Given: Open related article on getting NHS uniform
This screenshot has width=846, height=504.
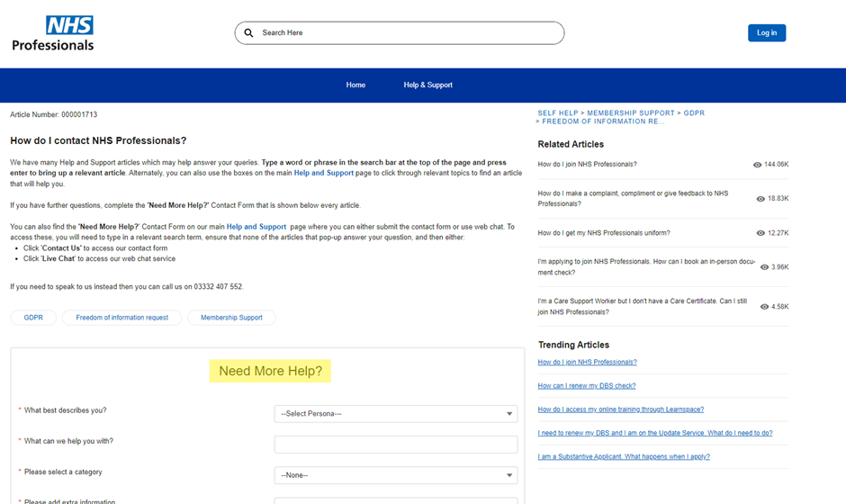Looking at the screenshot, I should (x=603, y=233).
